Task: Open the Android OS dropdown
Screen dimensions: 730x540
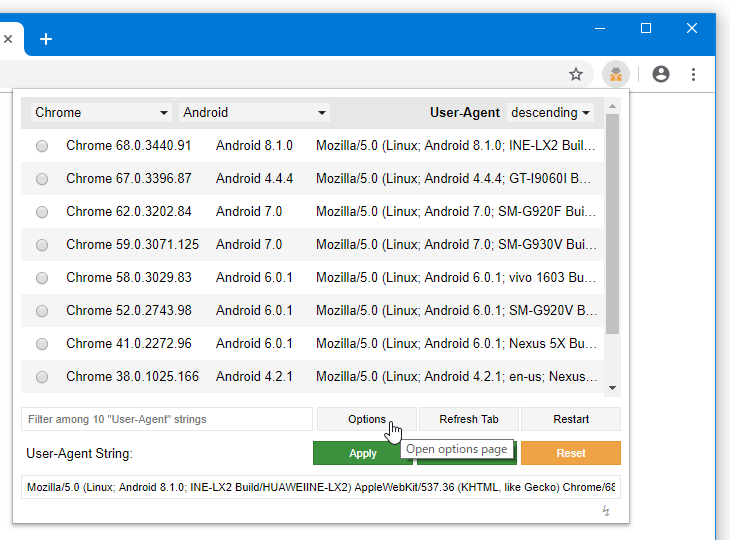Action: click(254, 113)
